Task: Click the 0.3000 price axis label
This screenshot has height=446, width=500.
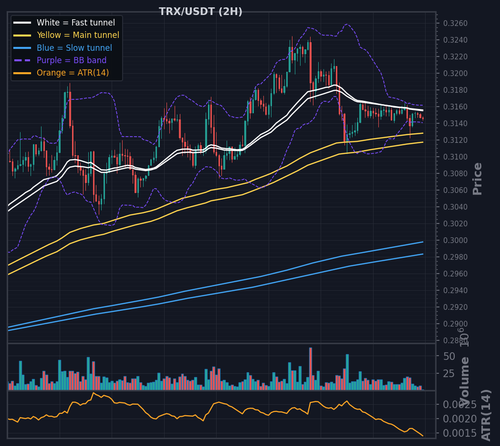Action: (x=455, y=240)
